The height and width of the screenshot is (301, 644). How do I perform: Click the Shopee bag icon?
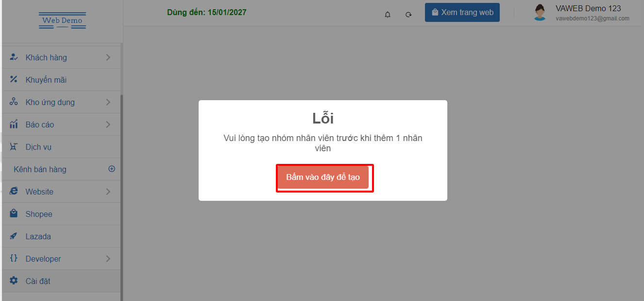click(x=14, y=214)
